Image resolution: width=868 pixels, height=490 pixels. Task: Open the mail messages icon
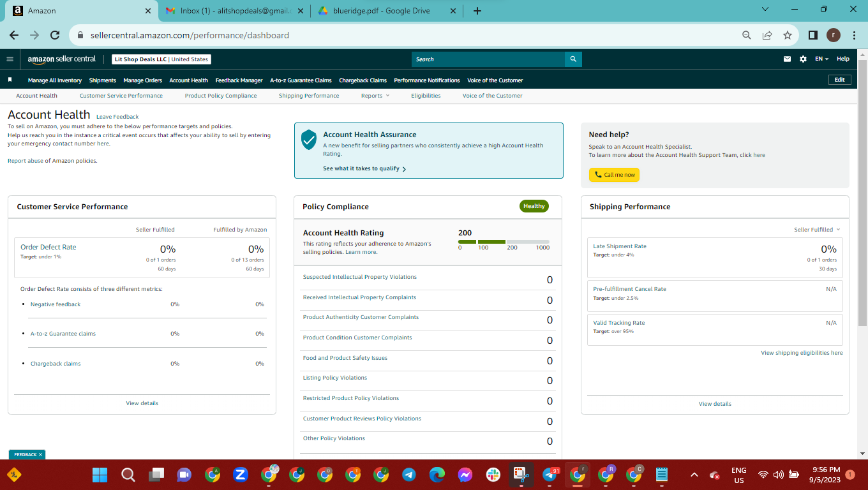pyautogui.click(x=787, y=59)
